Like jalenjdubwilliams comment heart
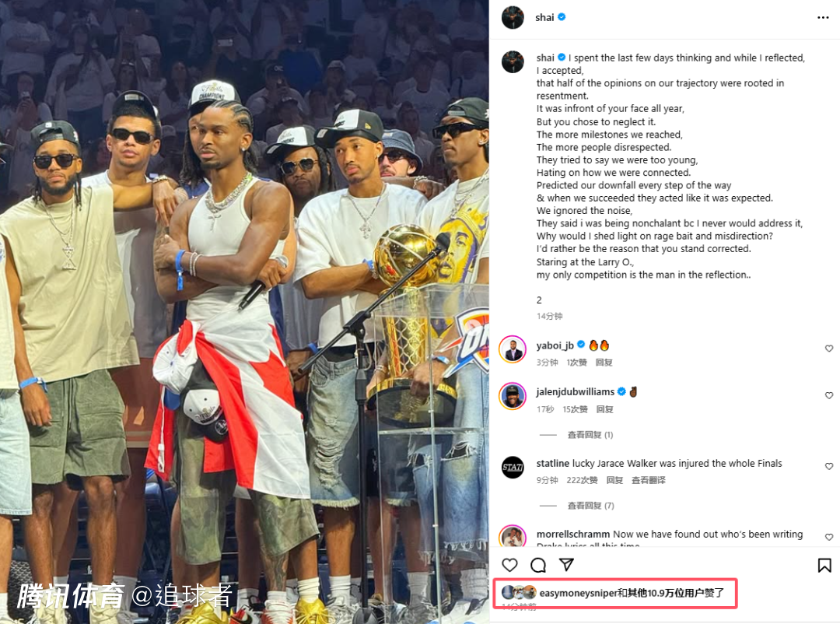This screenshot has height=624, width=840. [829, 395]
